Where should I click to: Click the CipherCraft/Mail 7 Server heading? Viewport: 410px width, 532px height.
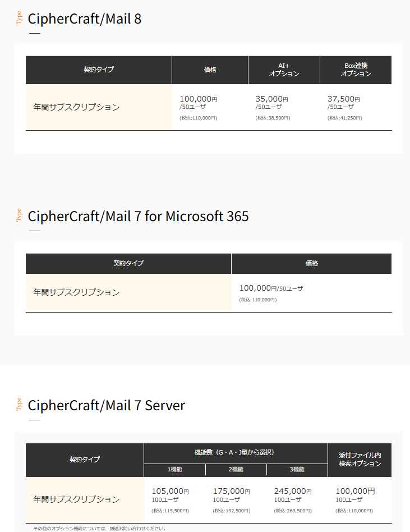106,405
